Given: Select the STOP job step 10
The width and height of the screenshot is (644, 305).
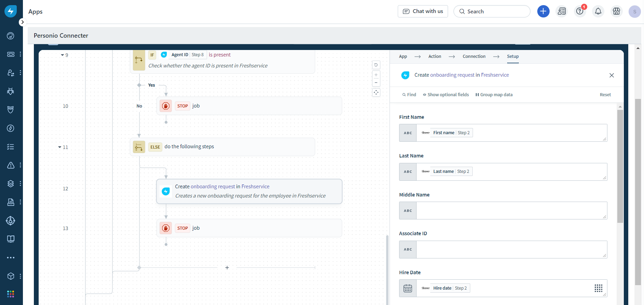Looking at the screenshot, I should tap(249, 106).
